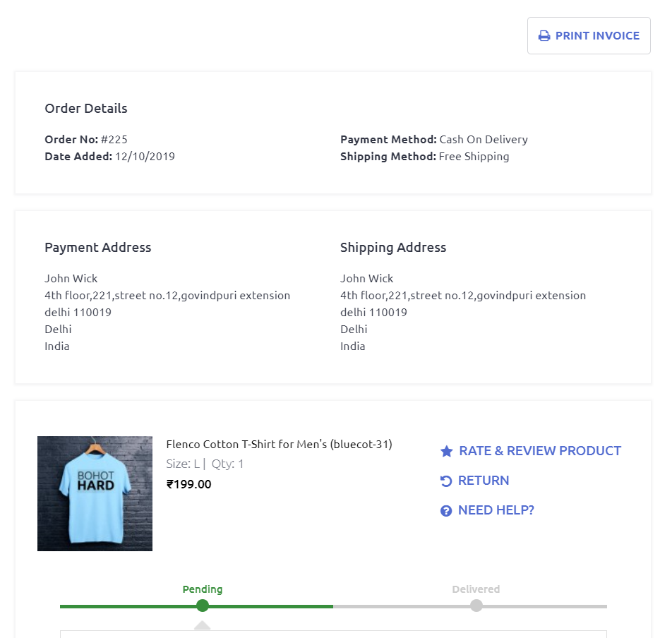The height and width of the screenshot is (638, 672).
Task: Click the triangle pointer below Pending dot
Action: 203,626
